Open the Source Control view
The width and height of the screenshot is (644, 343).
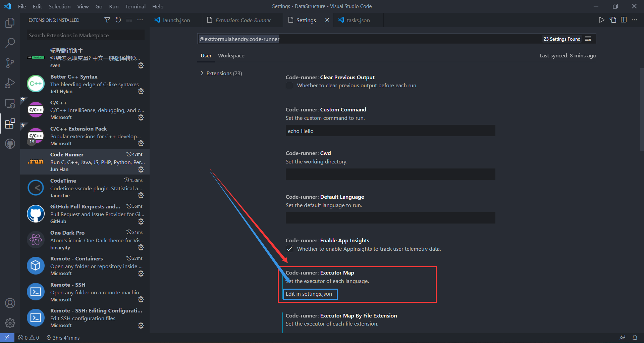(x=10, y=63)
